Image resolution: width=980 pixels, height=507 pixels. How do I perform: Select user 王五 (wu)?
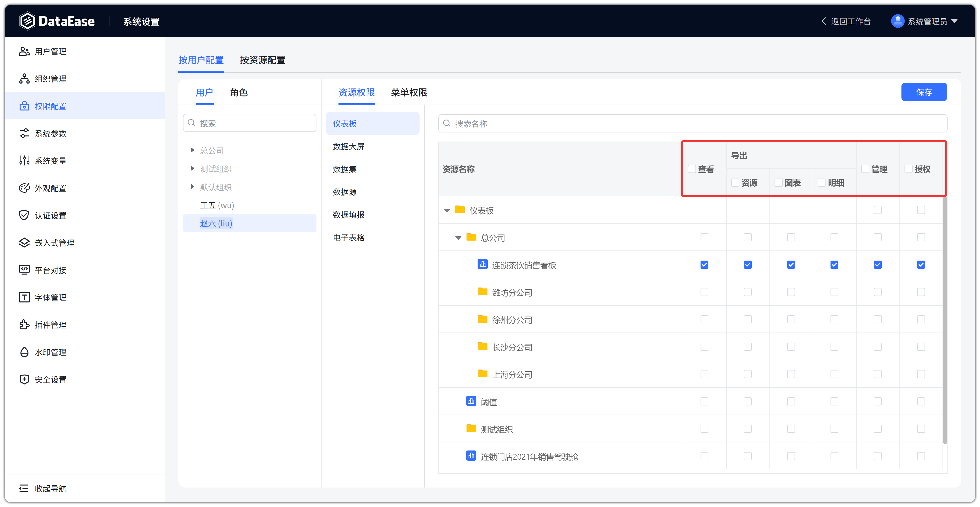click(x=250, y=205)
